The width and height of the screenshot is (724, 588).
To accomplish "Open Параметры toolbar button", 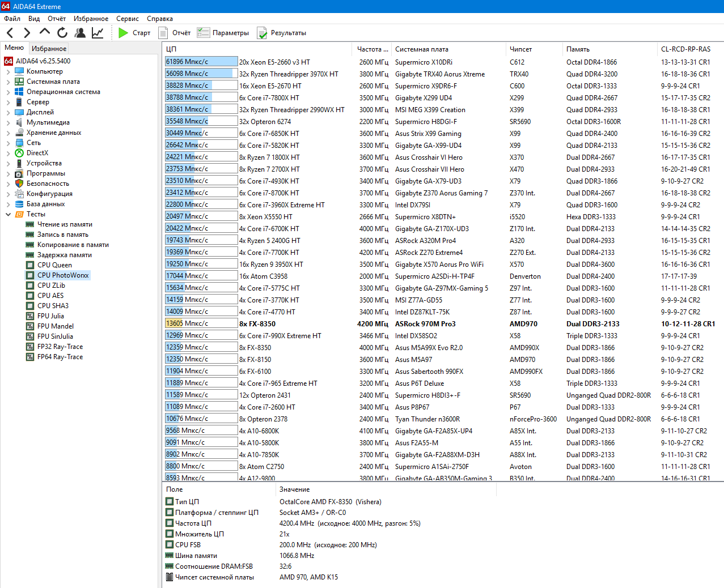I will pyautogui.click(x=223, y=33).
